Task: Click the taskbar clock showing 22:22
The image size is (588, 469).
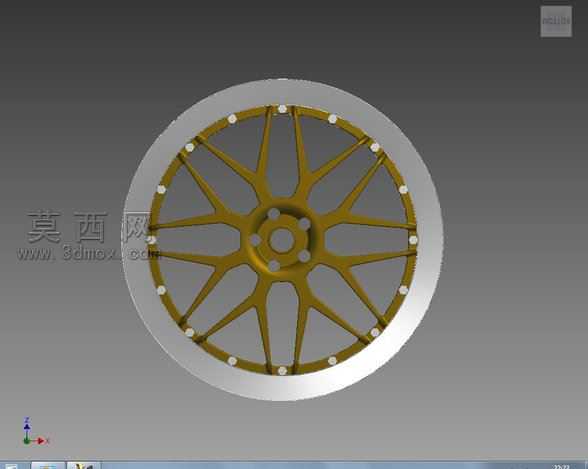Action: 561,467
